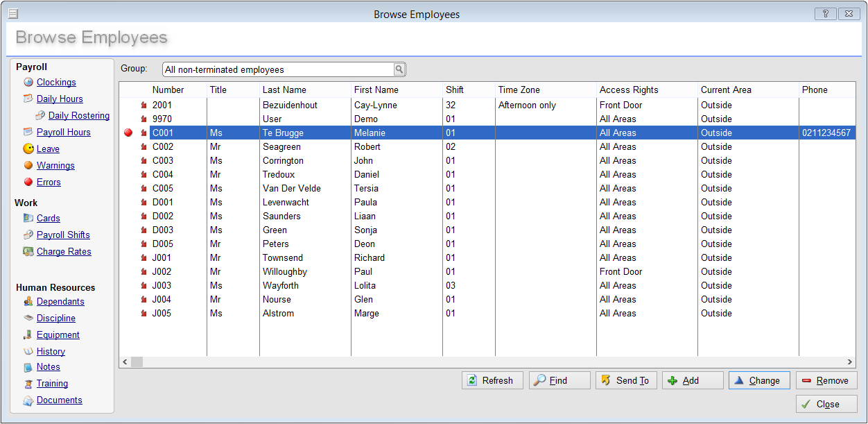Click the magnifier icon in Group field
The image size is (868, 424).
click(399, 69)
